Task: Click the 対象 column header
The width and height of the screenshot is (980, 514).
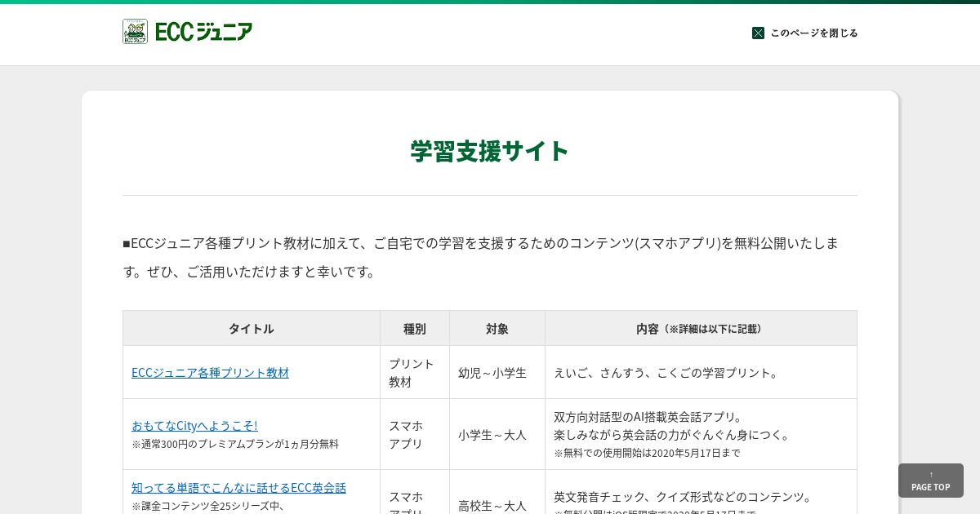Action: point(497,328)
